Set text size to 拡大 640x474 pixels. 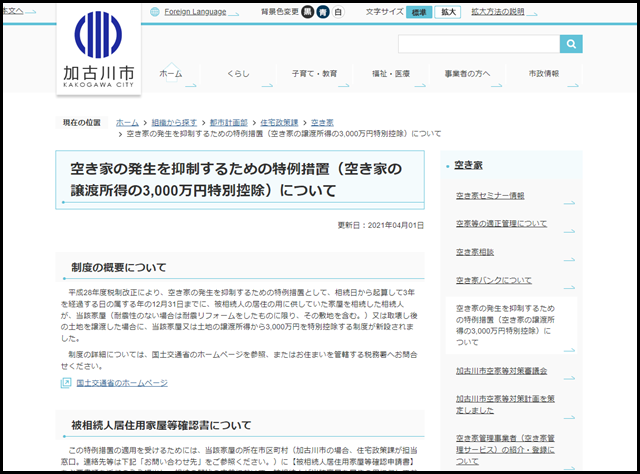pyautogui.click(x=448, y=12)
